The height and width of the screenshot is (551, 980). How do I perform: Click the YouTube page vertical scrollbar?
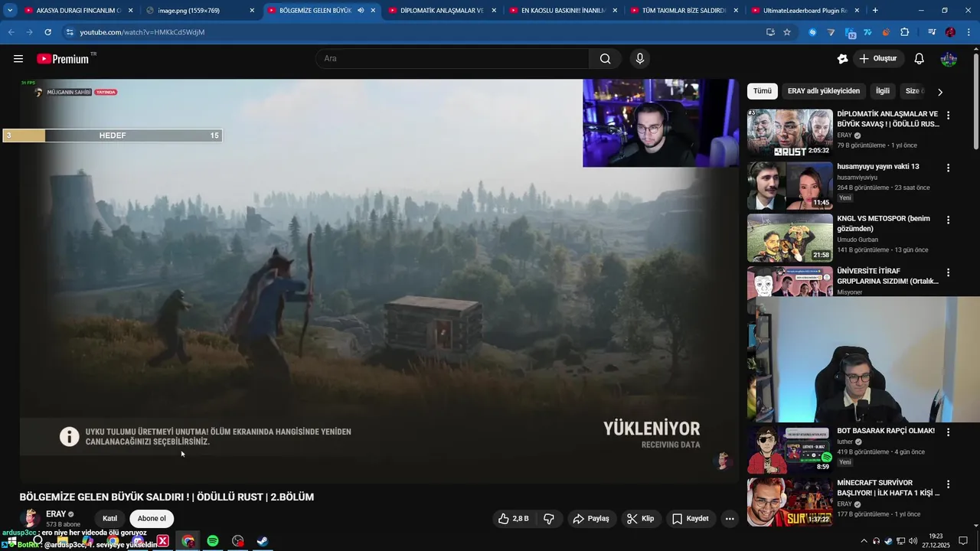click(975, 99)
